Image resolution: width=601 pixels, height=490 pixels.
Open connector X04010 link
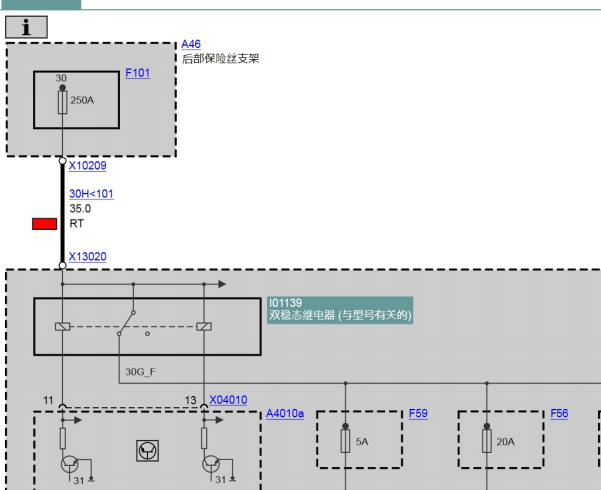click(x=228, y=400)
